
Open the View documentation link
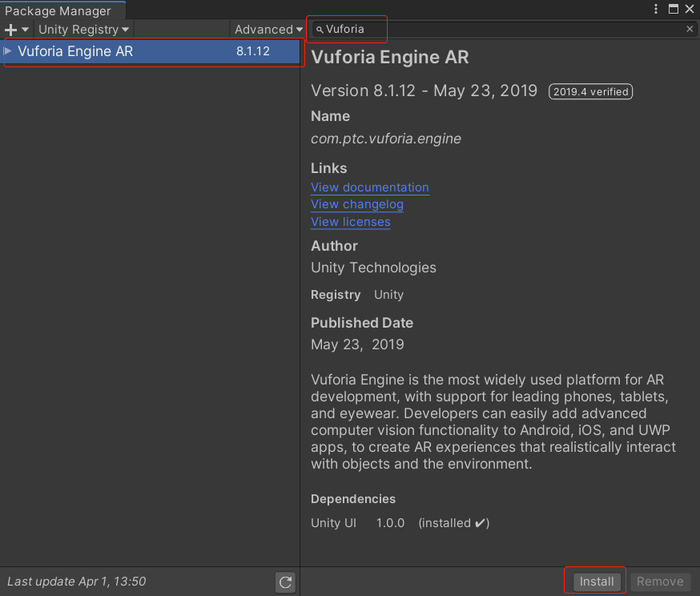click(x=370, y=187)
